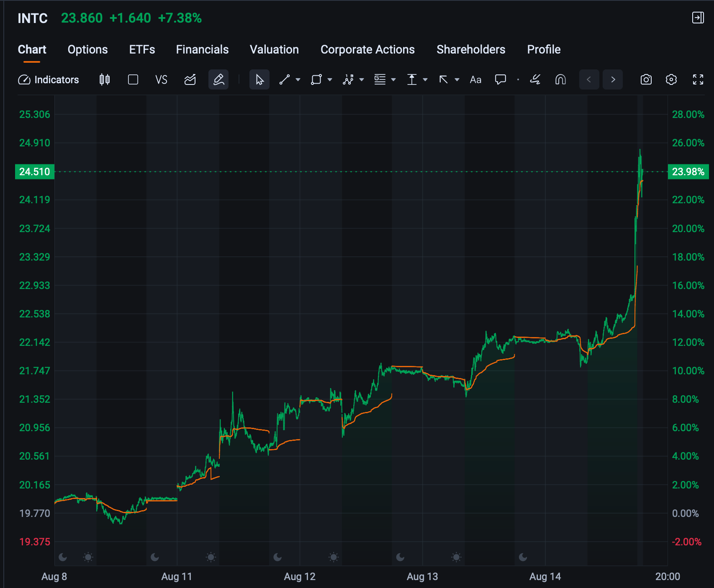The width and height of the screenshot is (714, 588).
Task: Add a comment bubble annotation
Action: (501, 79)
